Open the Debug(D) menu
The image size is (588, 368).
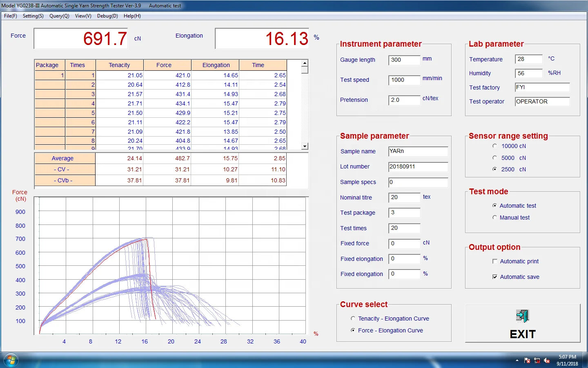(x=107, y=16)
